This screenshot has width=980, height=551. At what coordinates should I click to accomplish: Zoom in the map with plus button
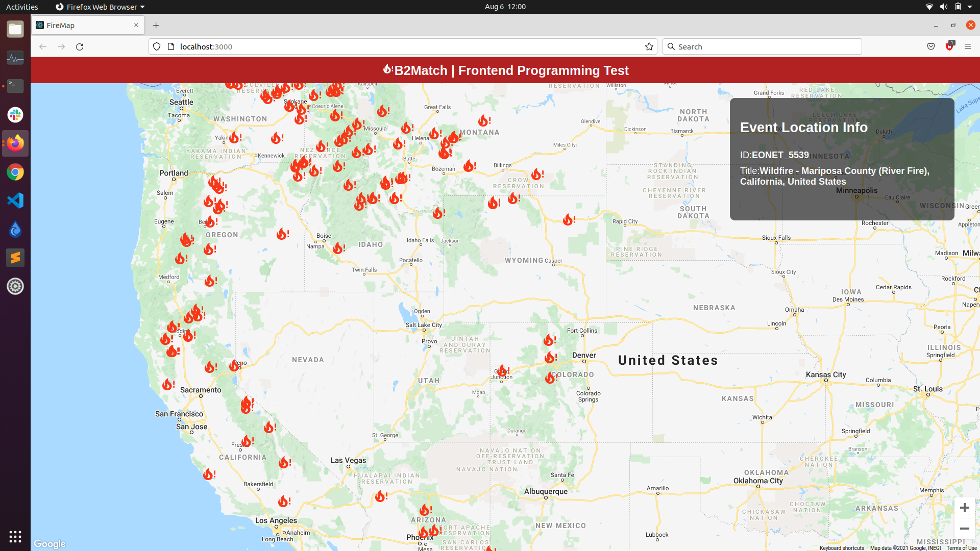click(964, 508)
